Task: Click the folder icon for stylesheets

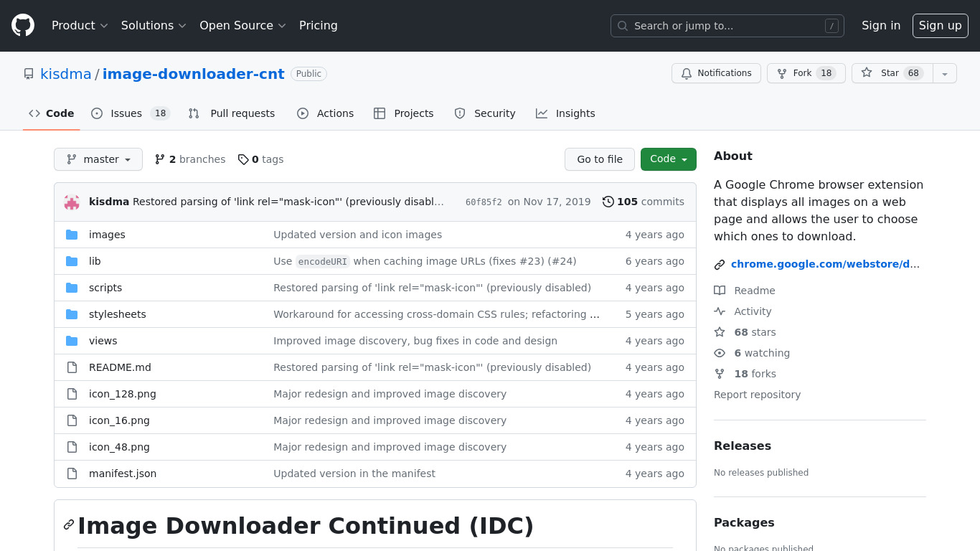Action: 72,314
